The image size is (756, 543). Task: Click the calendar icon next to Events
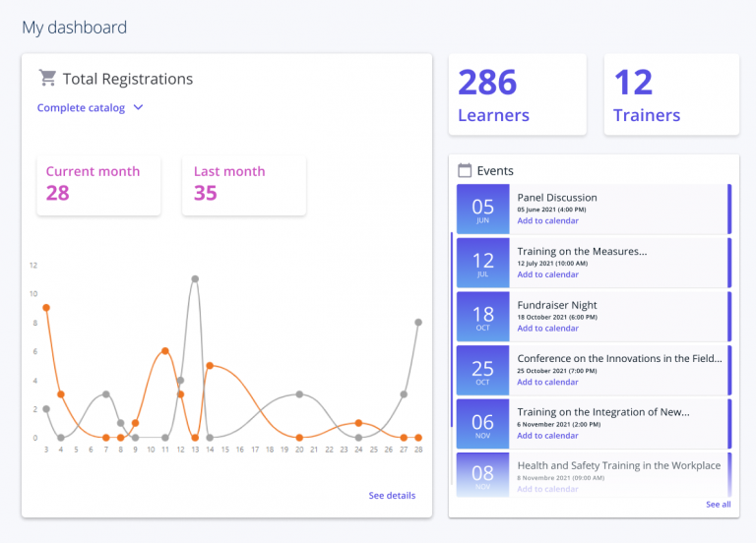(465, 170)
